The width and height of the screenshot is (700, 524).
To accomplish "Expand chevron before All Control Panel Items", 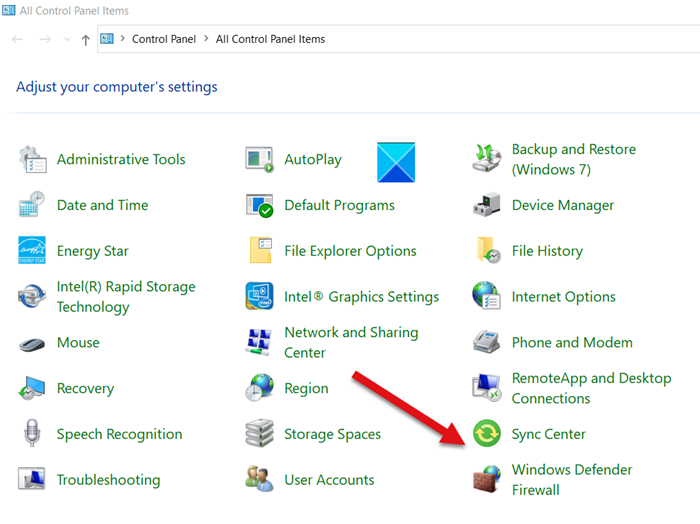I will pyautogui.click(x=206, y=38).
